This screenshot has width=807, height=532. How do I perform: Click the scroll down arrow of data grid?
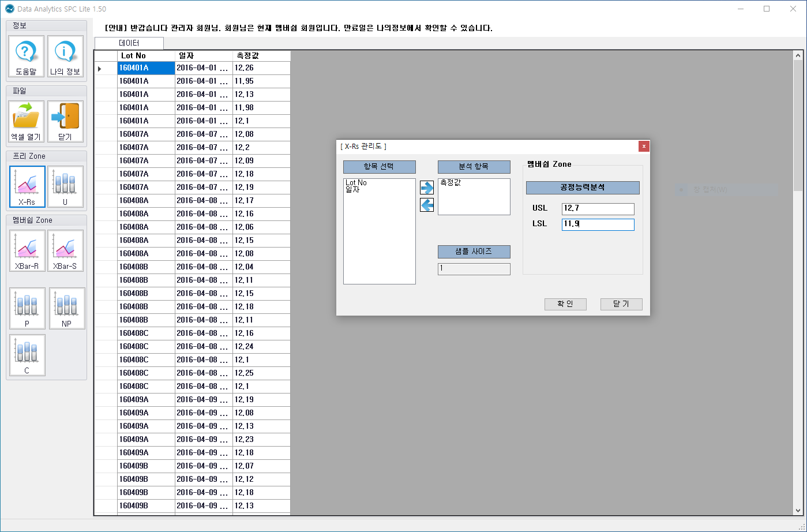coord(798,511)
